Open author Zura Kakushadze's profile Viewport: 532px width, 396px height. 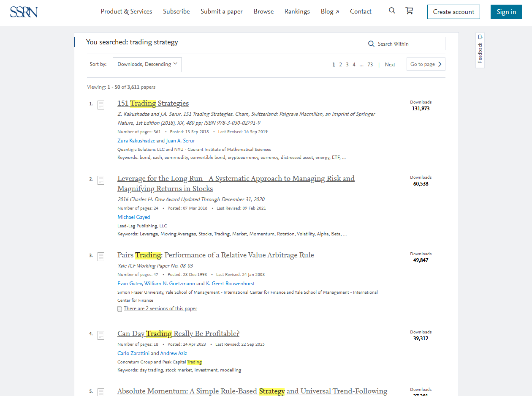(136, 141)
